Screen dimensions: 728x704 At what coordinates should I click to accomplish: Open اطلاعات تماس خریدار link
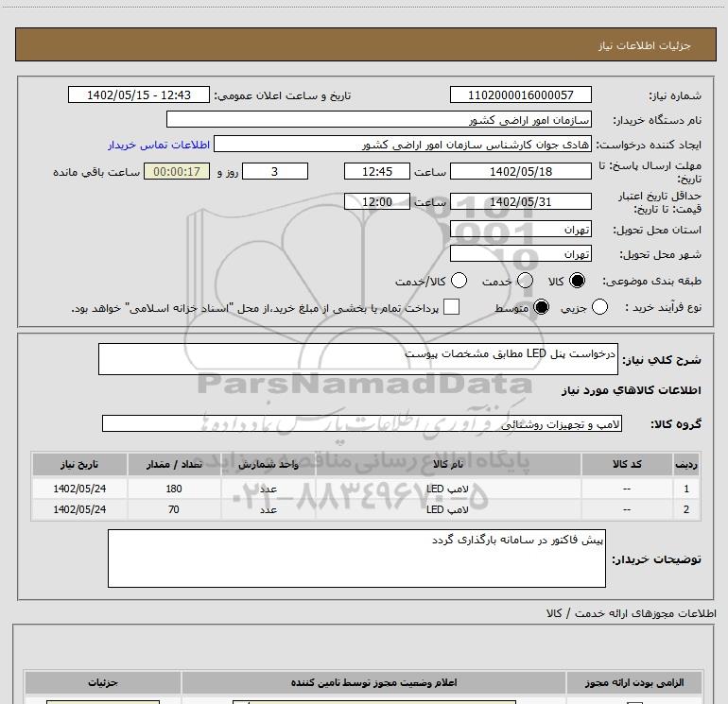point(159,145)
